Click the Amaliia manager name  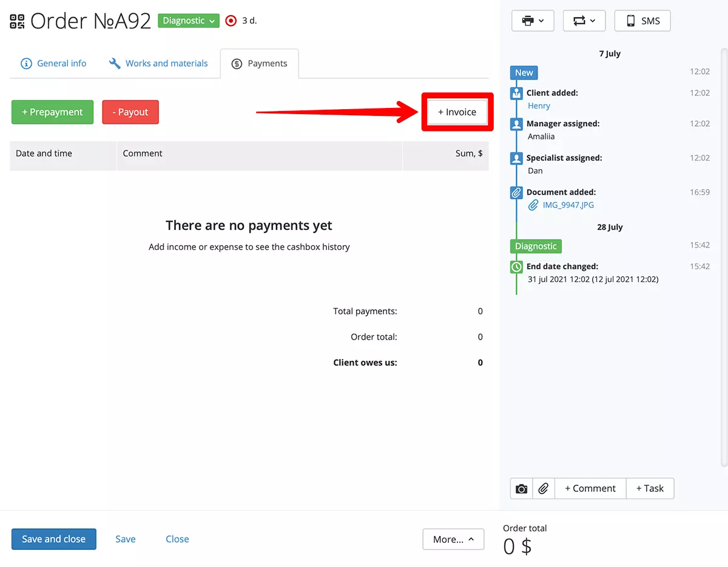pos(541,136)
